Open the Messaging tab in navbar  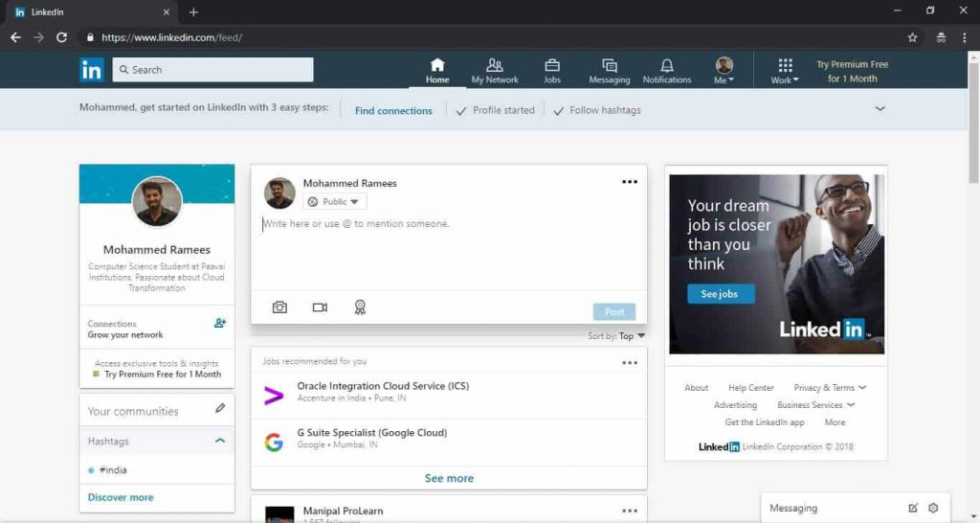click(x=610, y=71)
